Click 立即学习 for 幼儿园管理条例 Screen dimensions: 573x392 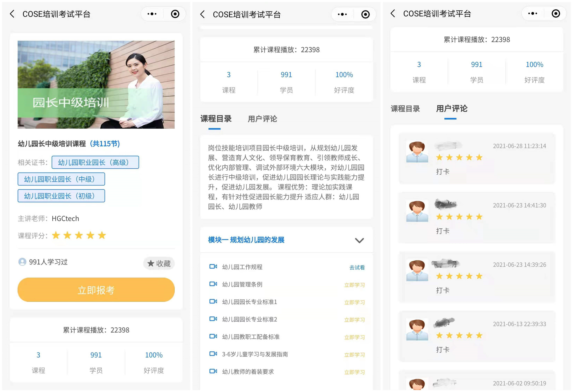pos(354,285)
